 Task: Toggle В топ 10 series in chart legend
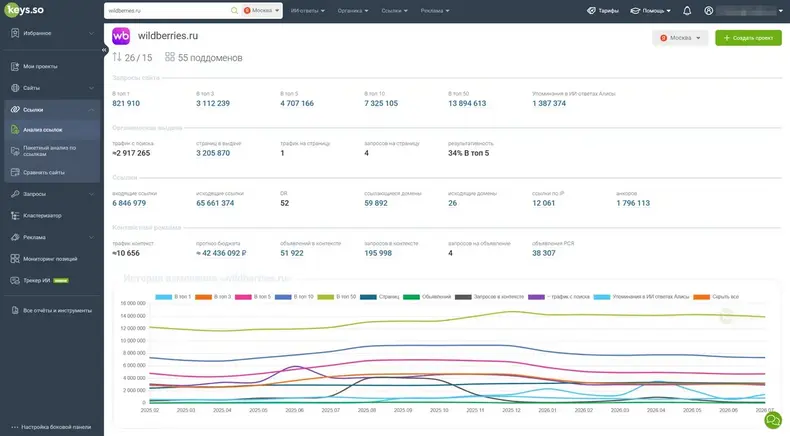[294, 297]
